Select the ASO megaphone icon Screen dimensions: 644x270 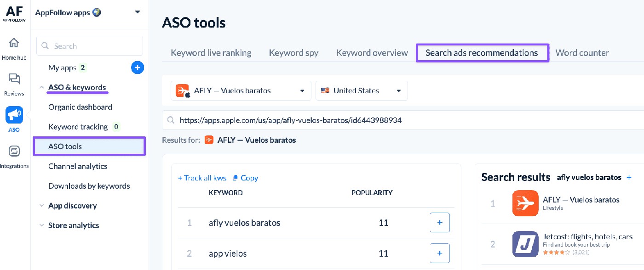point(14,115)
